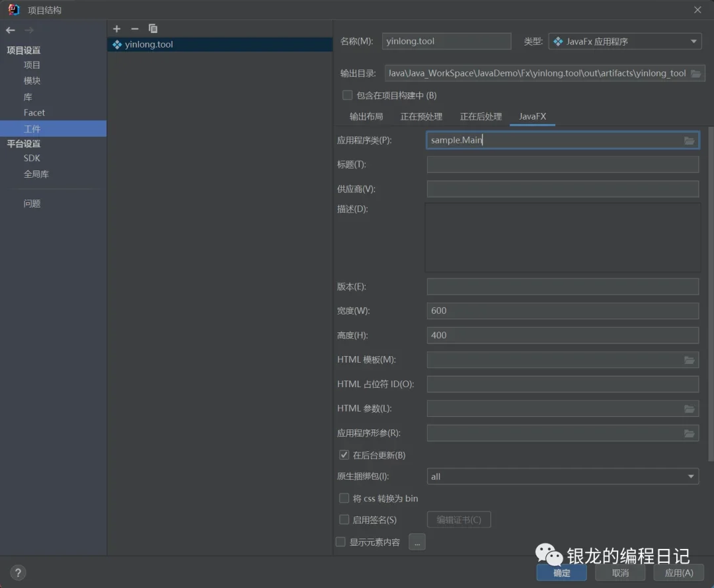Click the back navigation arrow
714x588 pixels.
[11, 30]
